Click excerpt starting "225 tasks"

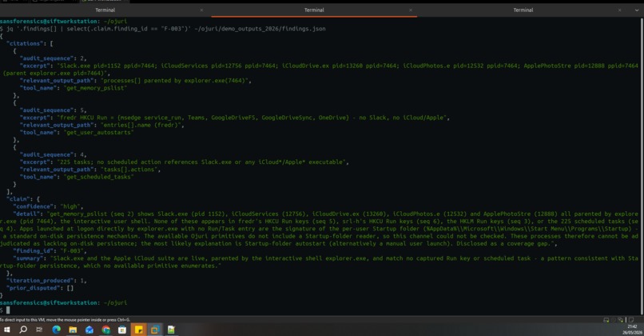point(185,162)
